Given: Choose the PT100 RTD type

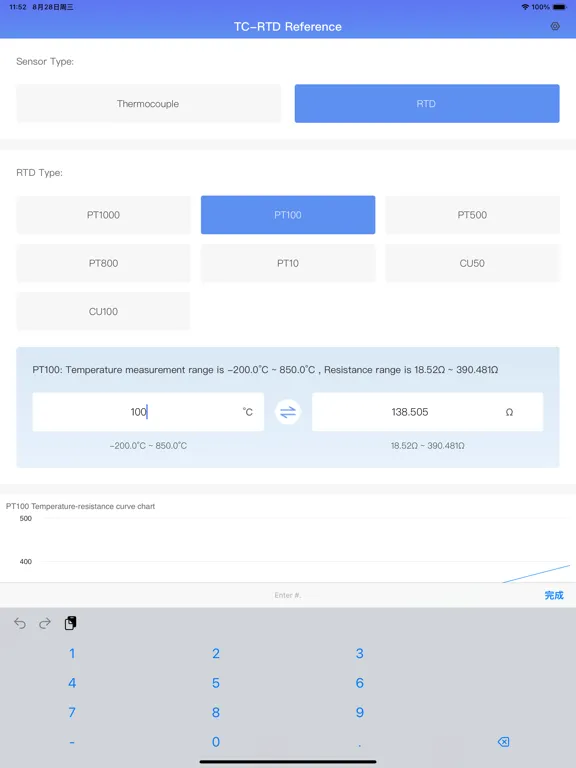Looking at the screenshot, I should pos(288,215).
